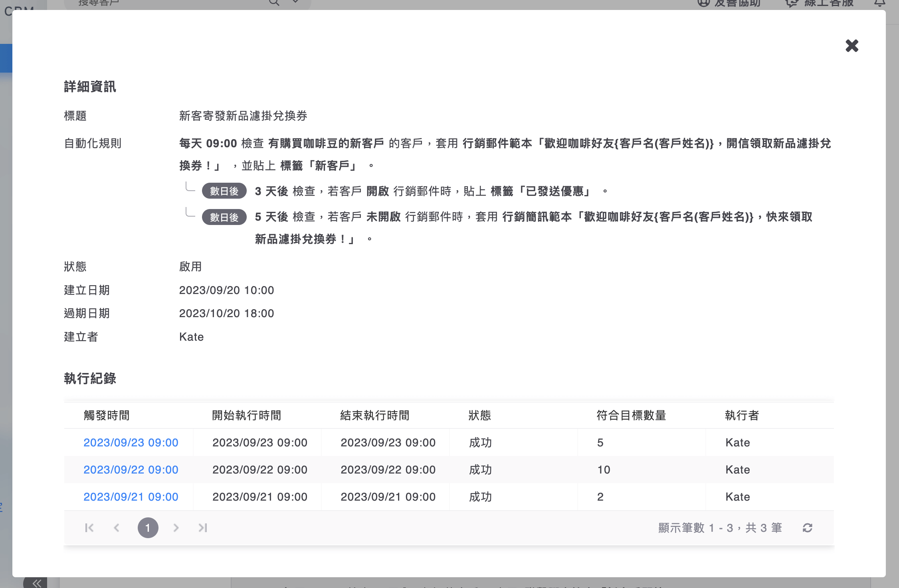Go to last page of execution records
Image resolution: width=899 pixels, height=588 pixels.
click(x=203, y=528)
